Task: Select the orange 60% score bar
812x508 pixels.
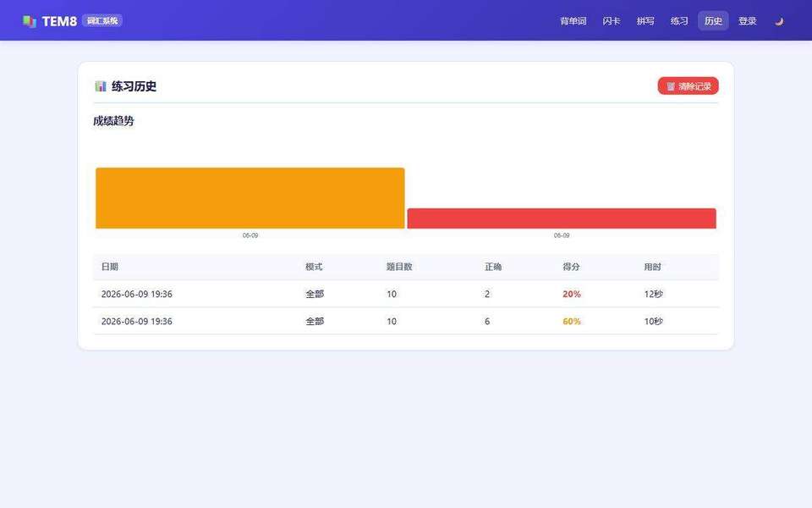Action: (x=250, y=198)
